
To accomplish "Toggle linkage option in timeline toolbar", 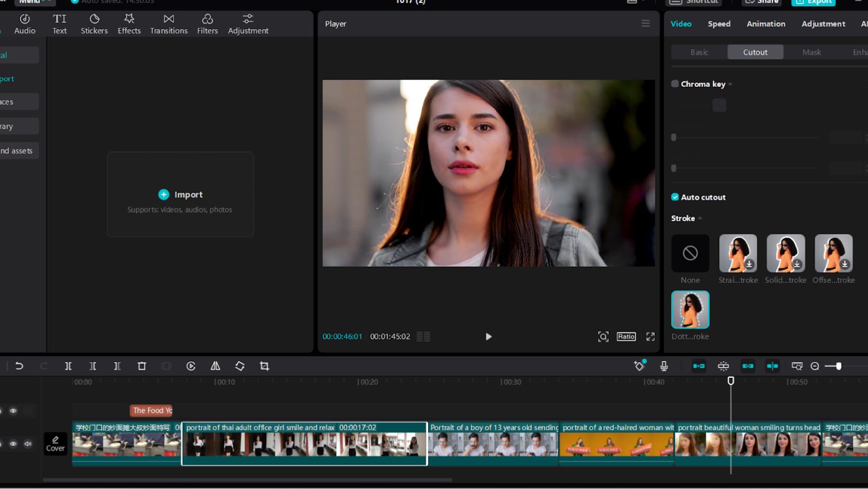I will point(748,366).
